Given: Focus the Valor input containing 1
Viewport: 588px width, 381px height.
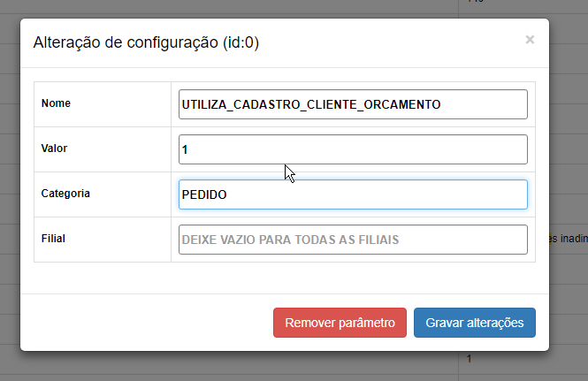Looking at the screenshot, I should point(353,149).
